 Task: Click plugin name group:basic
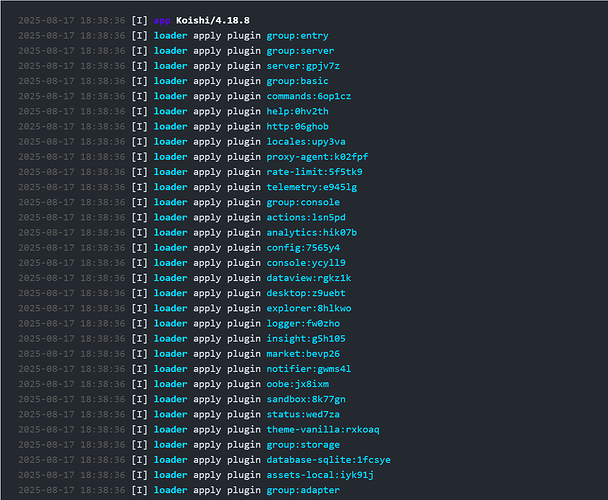(297, 81)
